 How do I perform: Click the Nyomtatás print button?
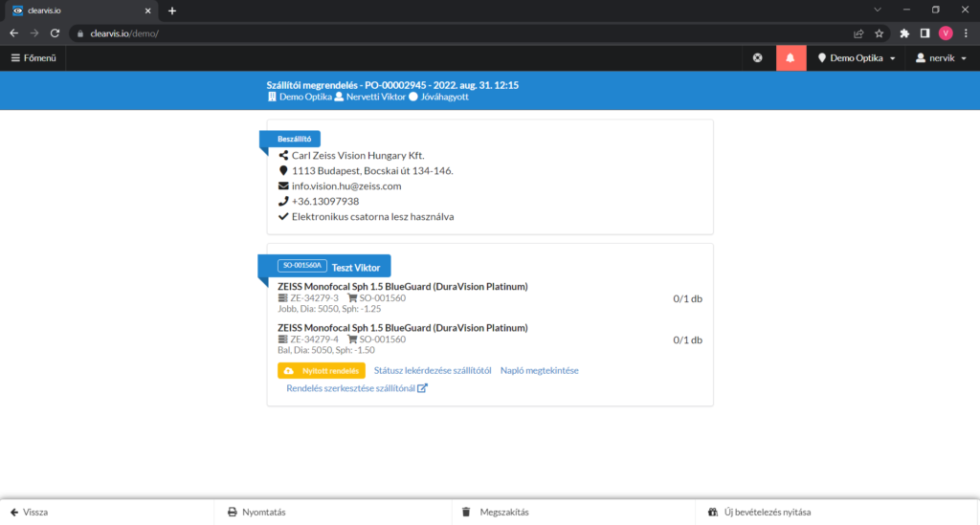tap(256, 512)
